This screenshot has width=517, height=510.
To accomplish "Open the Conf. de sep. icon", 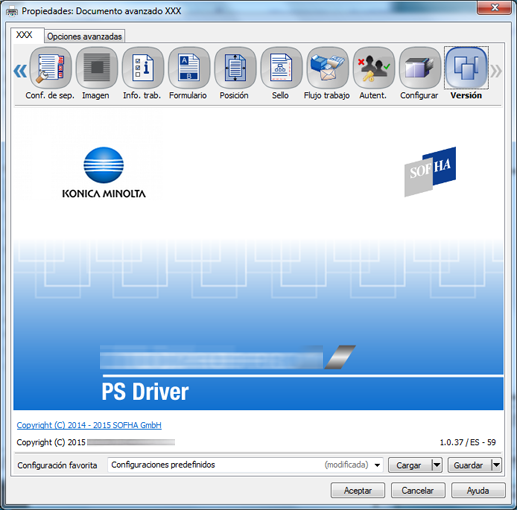I will [50, 68].
